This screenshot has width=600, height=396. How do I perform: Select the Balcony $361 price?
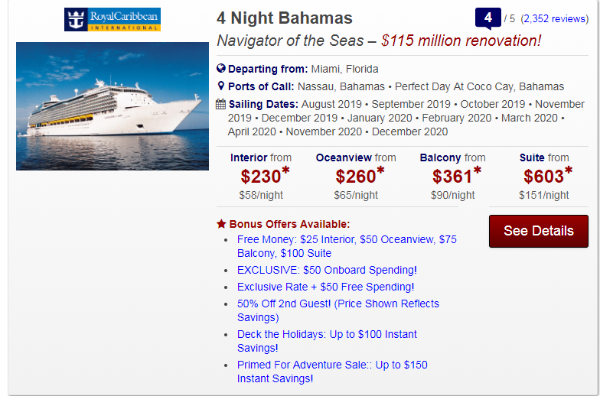click(x=457, y=176)
